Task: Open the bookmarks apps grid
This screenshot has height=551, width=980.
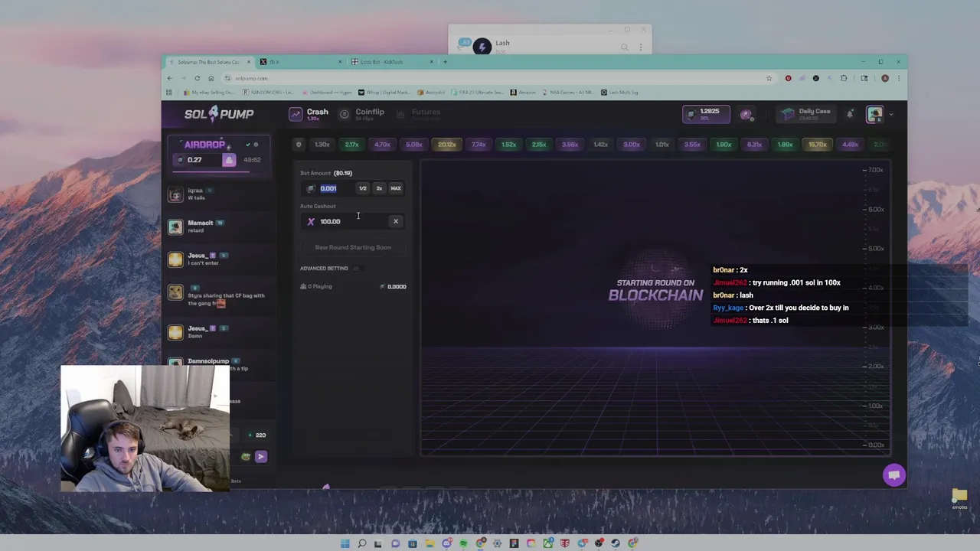Action: [x=169, y=93]
